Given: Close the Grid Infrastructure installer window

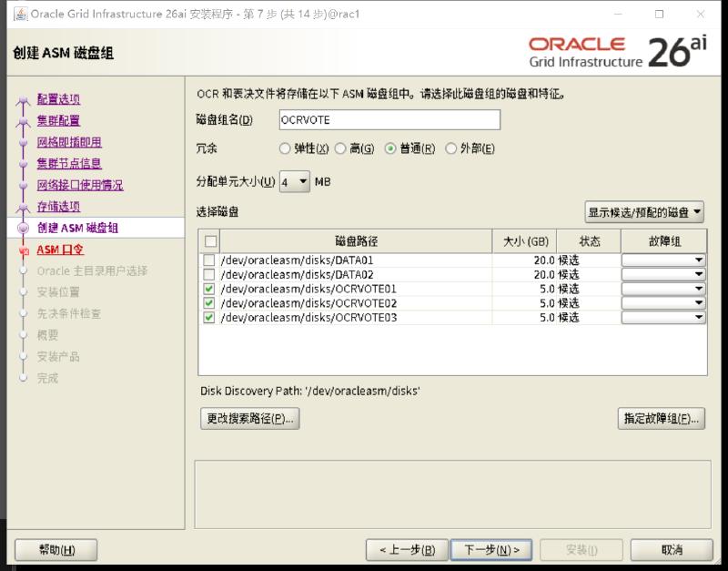Looking at the screenshot, I should click(x=701, y=14).
